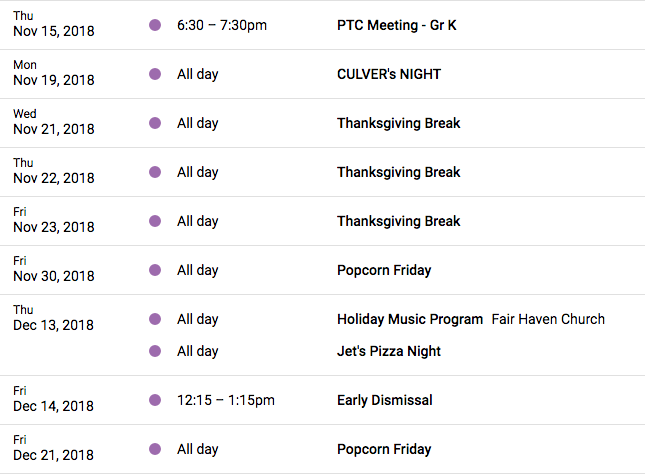Click the Thu Dec 13, 2018 date header
645x474 pixels.
(x=53, y=318)
